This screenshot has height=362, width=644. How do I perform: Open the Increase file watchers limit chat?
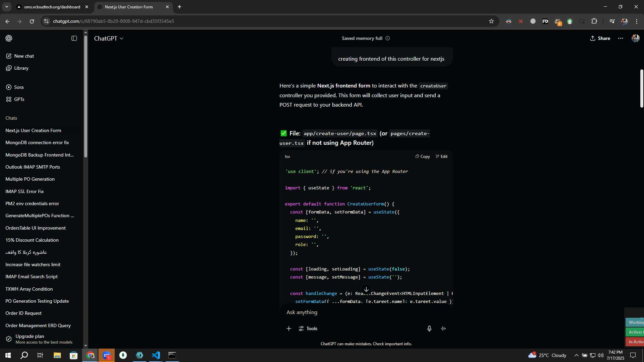33,264
